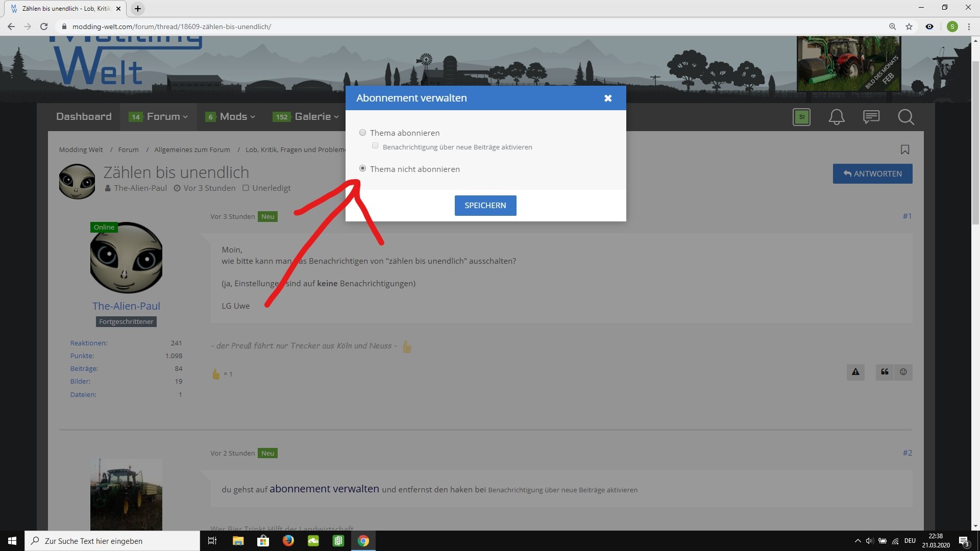Close the Abonnement verwalten dialog
This screenshot has width=980, height=551.
click(607, 98)
